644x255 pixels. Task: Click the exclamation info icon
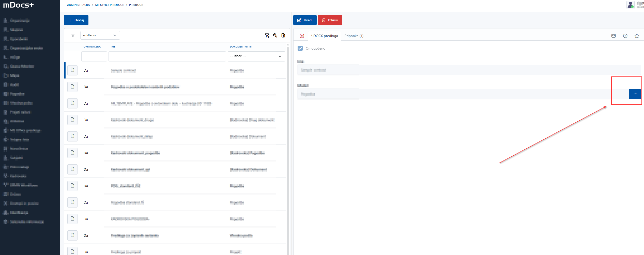click(625, 36)
